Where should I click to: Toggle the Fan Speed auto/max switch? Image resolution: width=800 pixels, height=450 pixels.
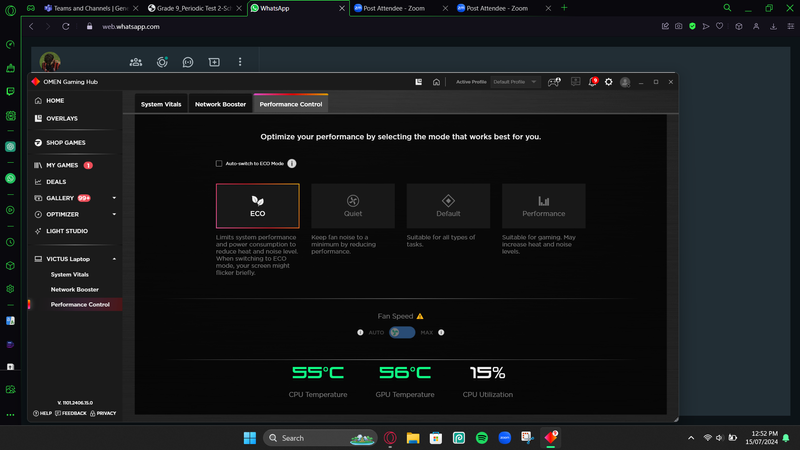[402, 332]
